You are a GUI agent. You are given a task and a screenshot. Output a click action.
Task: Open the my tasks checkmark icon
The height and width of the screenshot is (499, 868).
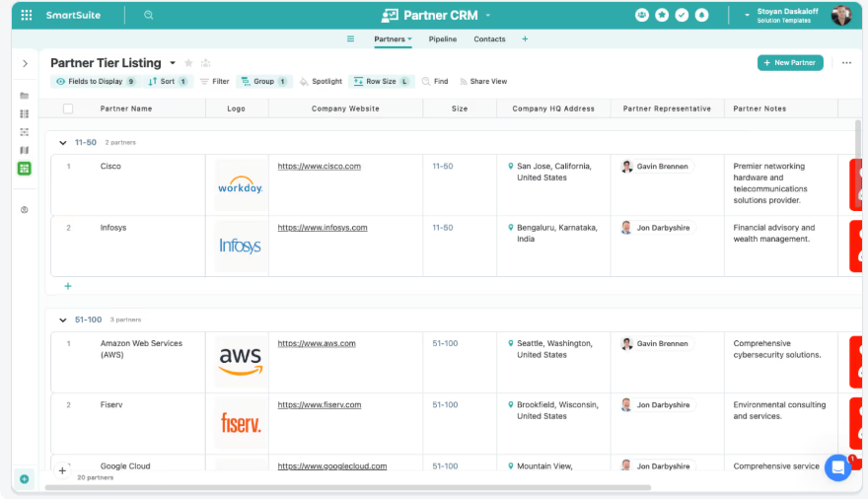682,15
